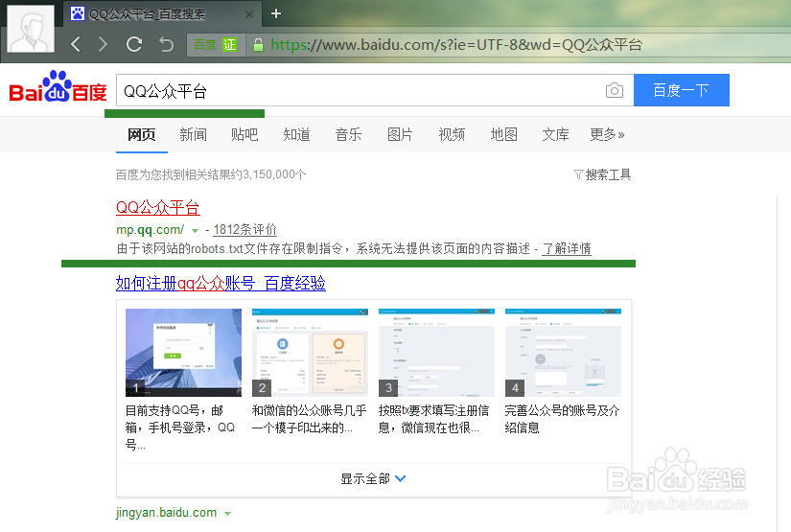Open camera image search icon
This screenshot has height=532, width=791.
pyautogui.click(x=614, y=90)
